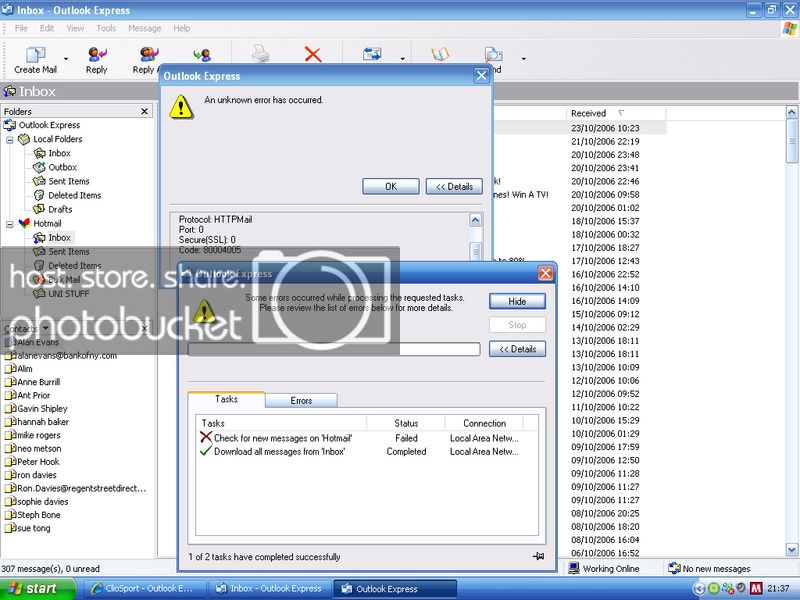
Task: Click message list scroll up arrow
Action: 791,112
